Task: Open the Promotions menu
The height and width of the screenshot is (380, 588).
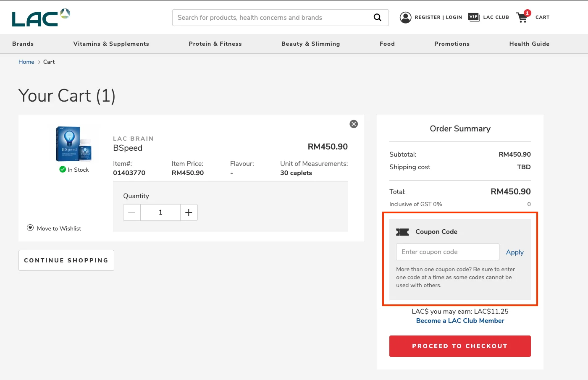Action: tap(452, 44)
